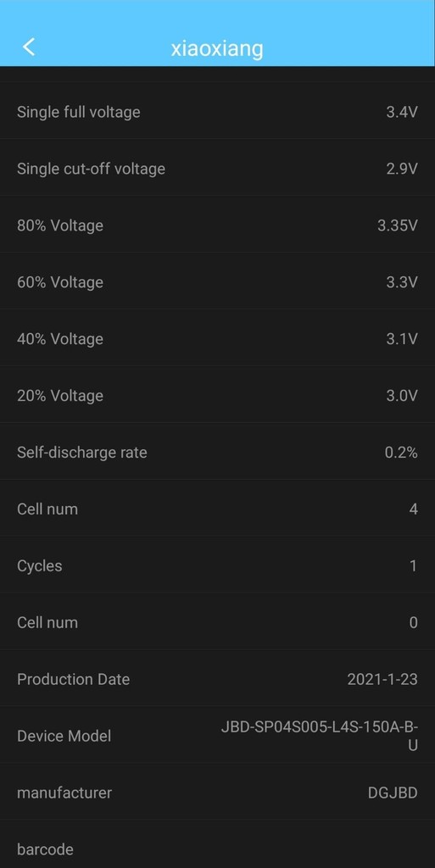Select the 40% Voltage row

(217, 339)
